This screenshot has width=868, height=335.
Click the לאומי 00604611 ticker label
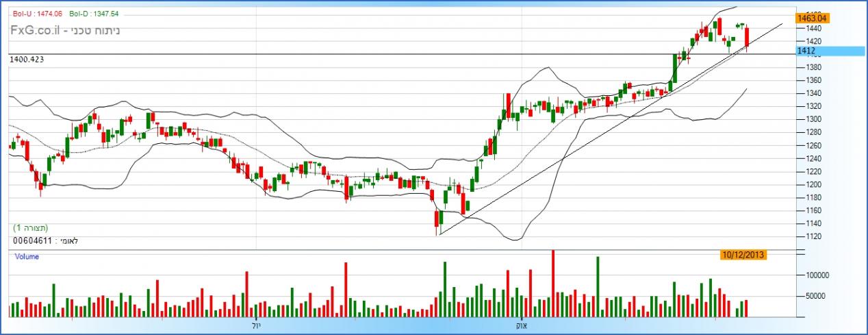[41, 240]
